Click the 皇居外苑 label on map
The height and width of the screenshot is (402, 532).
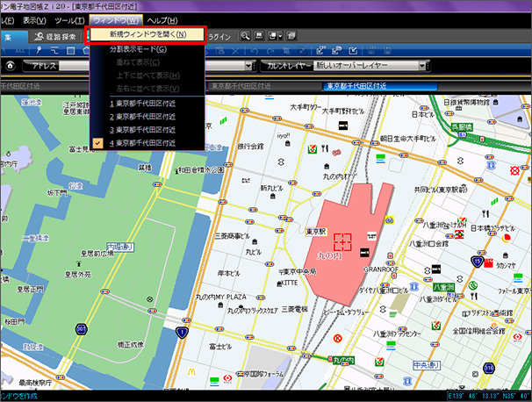pos(78,274)
